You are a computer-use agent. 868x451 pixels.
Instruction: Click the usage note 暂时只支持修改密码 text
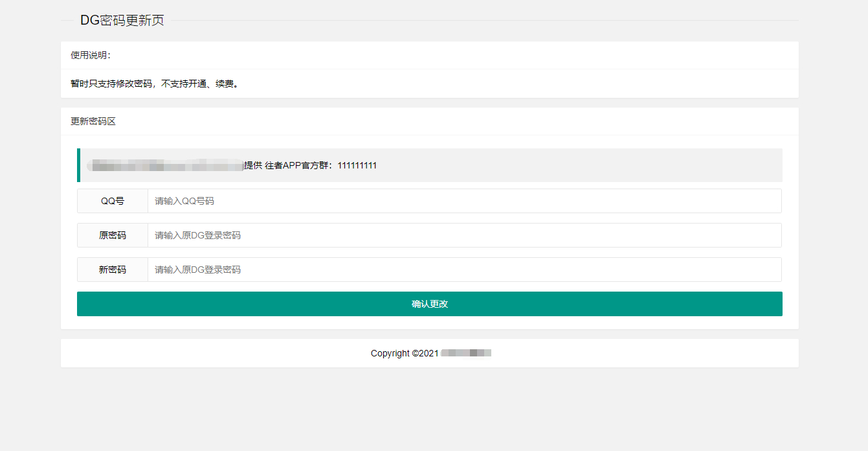point(155,83)
